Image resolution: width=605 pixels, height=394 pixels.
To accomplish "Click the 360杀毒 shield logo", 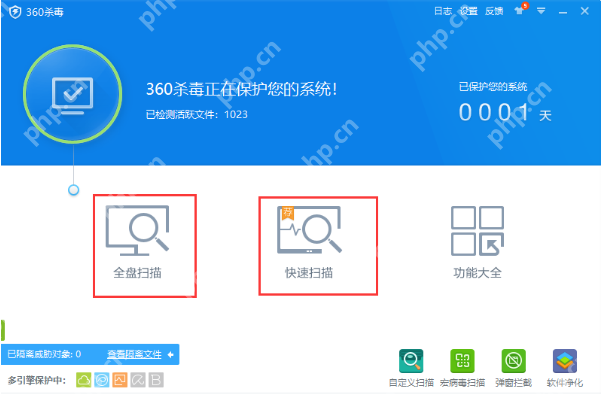I will pos(15,12).
